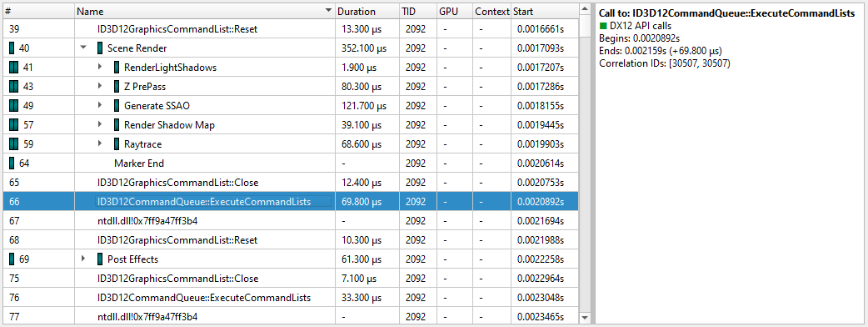The height and width of the screenshot is (327, 868).
Task: Click the double marker icon in row 41
Action: 14,68
